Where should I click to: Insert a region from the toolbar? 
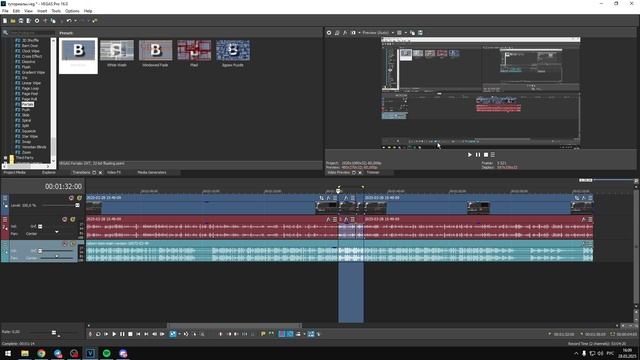click(271, 334)
